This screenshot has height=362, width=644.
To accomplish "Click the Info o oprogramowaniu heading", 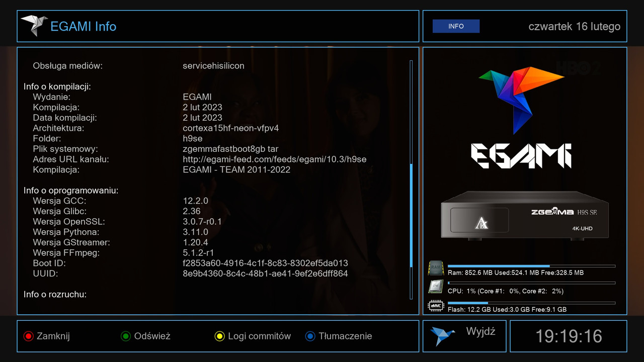I will [x=71, y=191].
